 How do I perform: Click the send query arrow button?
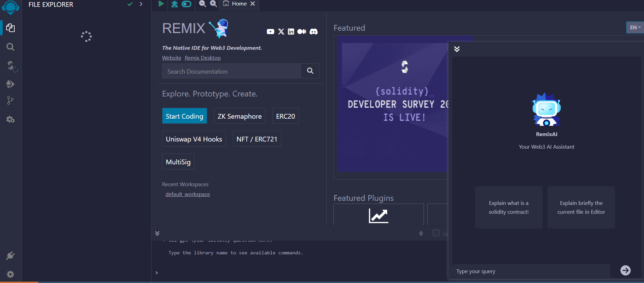[x=626, y=270]
